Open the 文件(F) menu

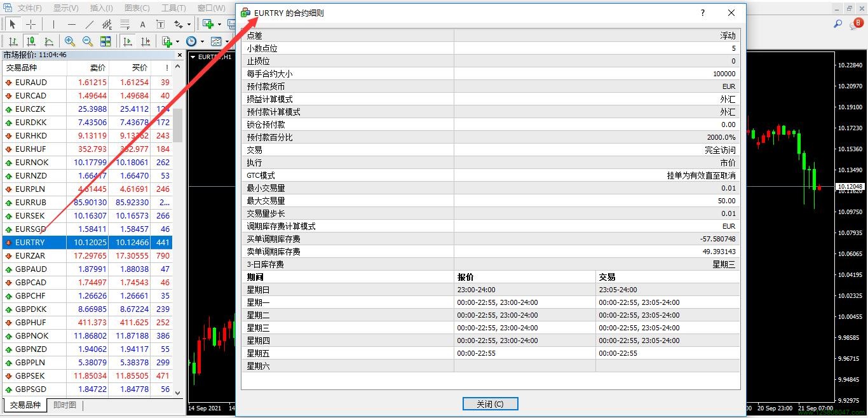pyautogui.click(x=29, y=8)
